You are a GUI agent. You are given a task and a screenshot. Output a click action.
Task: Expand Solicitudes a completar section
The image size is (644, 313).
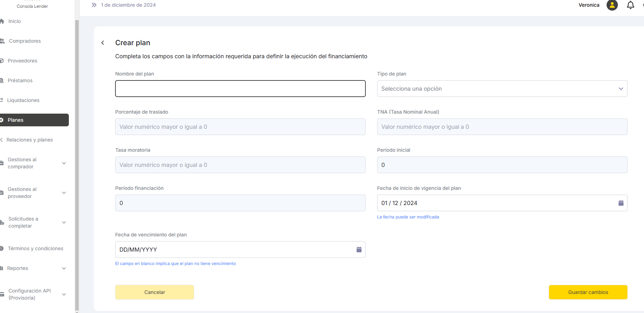(64, 222)
